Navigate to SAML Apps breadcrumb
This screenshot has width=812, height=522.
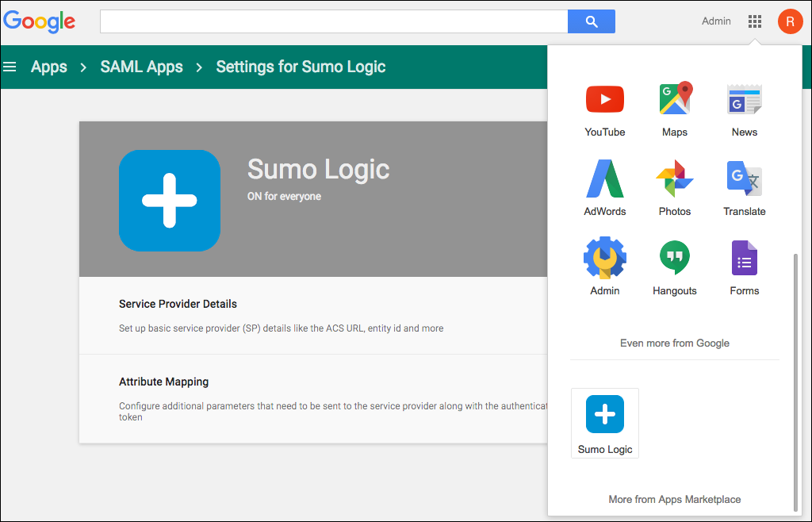[141, 67]
